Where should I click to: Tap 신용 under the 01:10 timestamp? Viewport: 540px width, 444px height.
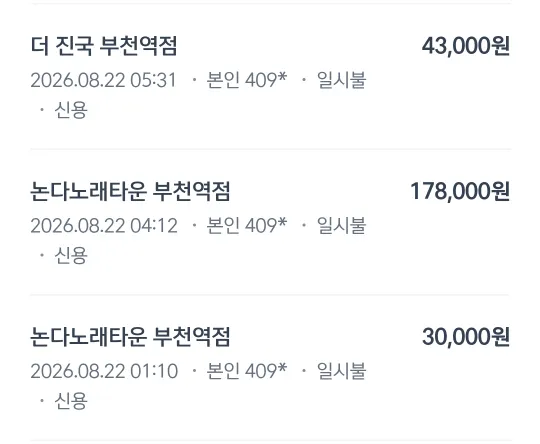tap(71, 401)
